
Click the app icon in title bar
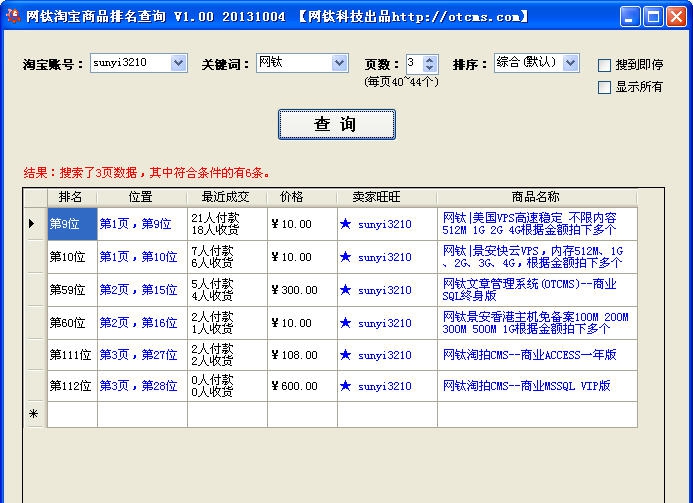(13, 16)
